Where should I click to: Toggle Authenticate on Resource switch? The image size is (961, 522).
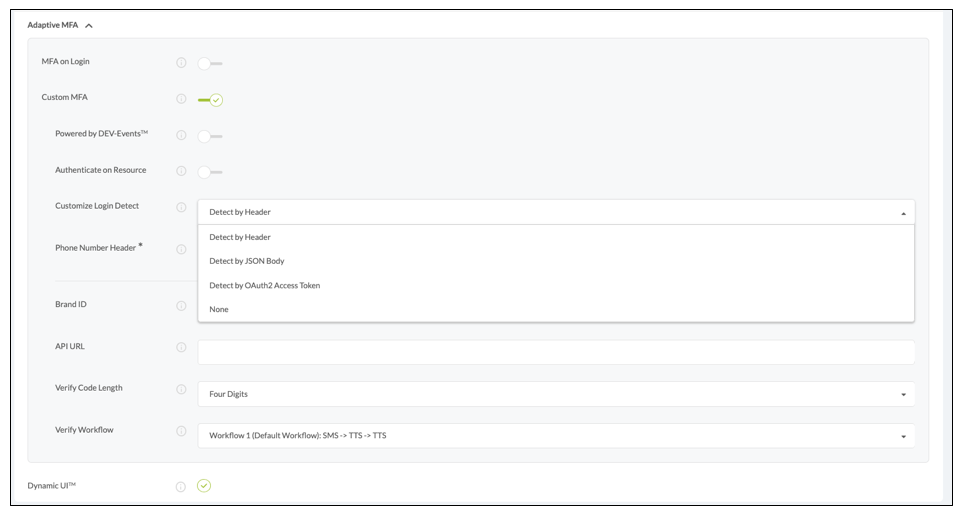pyautogui.click(x=209, y=171)
